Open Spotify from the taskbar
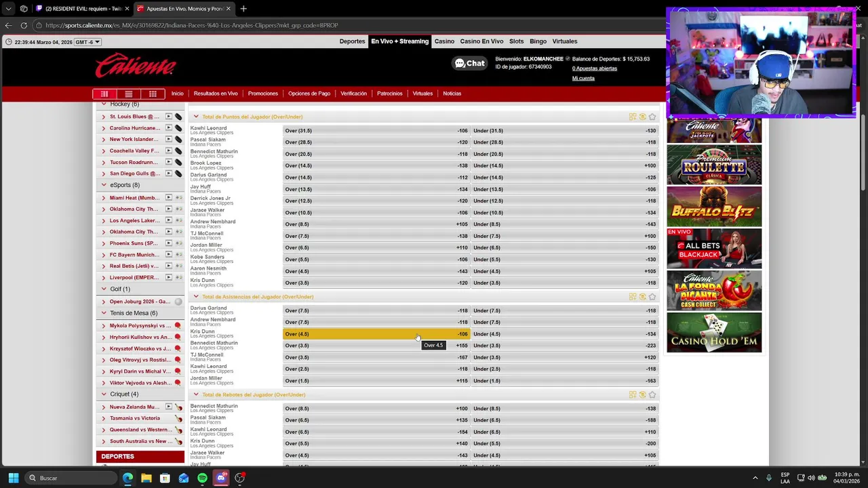The image size is (868, 488). click(202, 478)
